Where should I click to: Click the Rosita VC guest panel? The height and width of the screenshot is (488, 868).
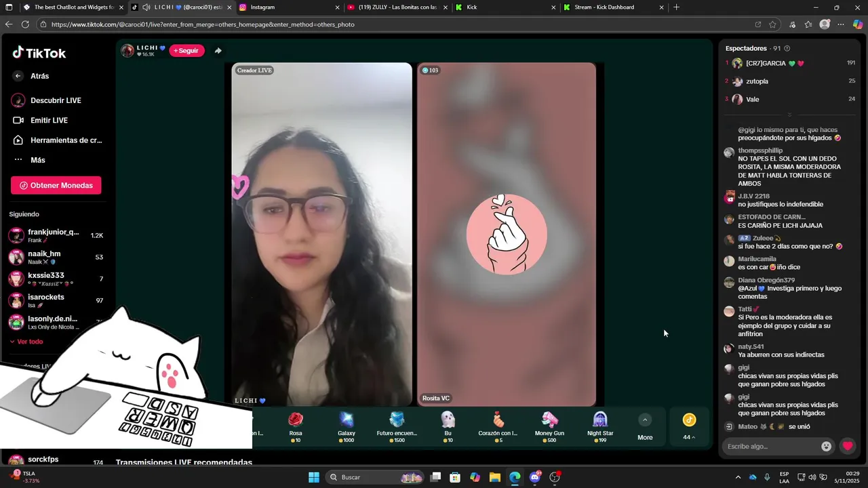pyautogui.click(x=507, y=235)
